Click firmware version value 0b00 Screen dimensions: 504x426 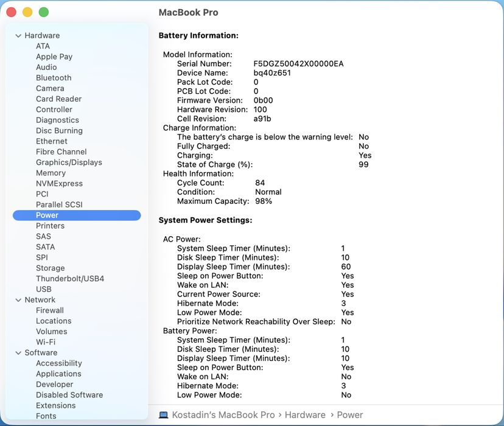pyautogui.click(x=263, y=100)
